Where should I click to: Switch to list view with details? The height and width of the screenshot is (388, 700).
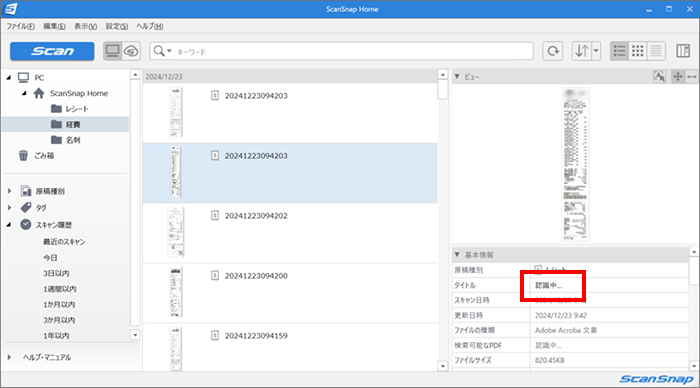pyautogui.click(x=619, y=51)
